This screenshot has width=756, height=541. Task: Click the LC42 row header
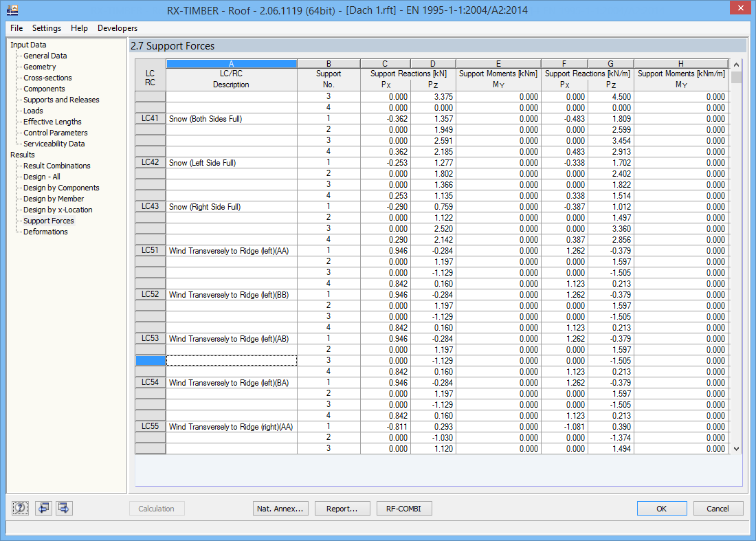pyautogui.click(x=151, y=162)
